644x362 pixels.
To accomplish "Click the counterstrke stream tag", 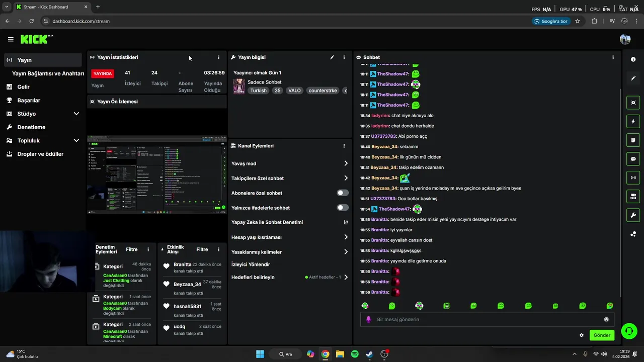I will (x=323, y=90).
